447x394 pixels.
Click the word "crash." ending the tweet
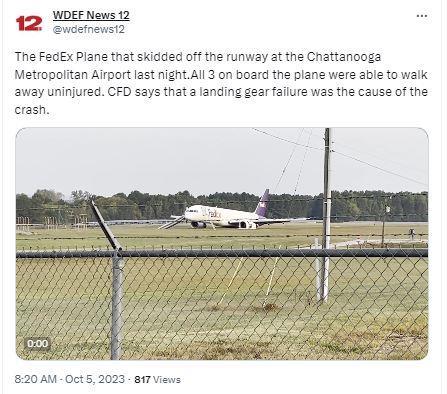coord(32,110)
